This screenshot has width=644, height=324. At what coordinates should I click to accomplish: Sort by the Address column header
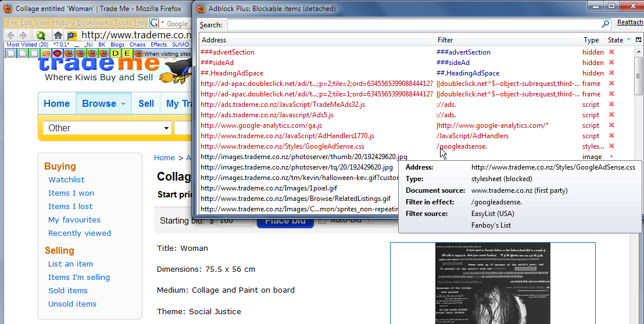317,40
